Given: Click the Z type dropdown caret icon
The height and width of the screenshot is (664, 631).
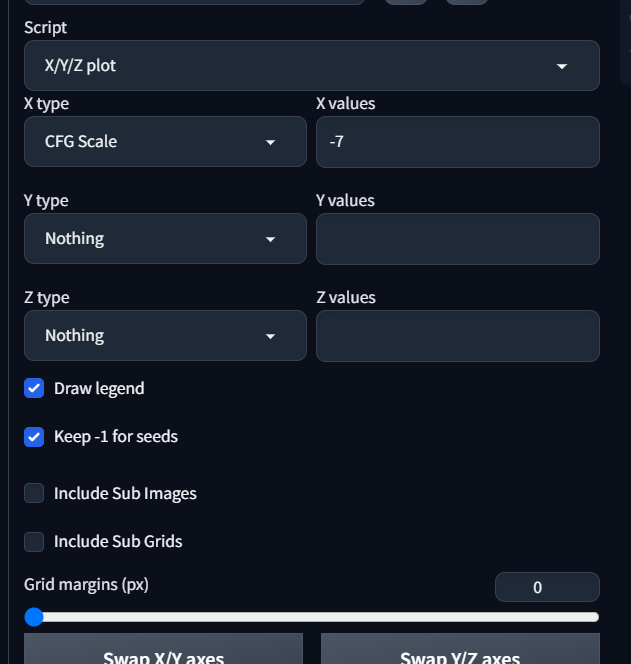Looking at the screenshot, I should point(270,336).
